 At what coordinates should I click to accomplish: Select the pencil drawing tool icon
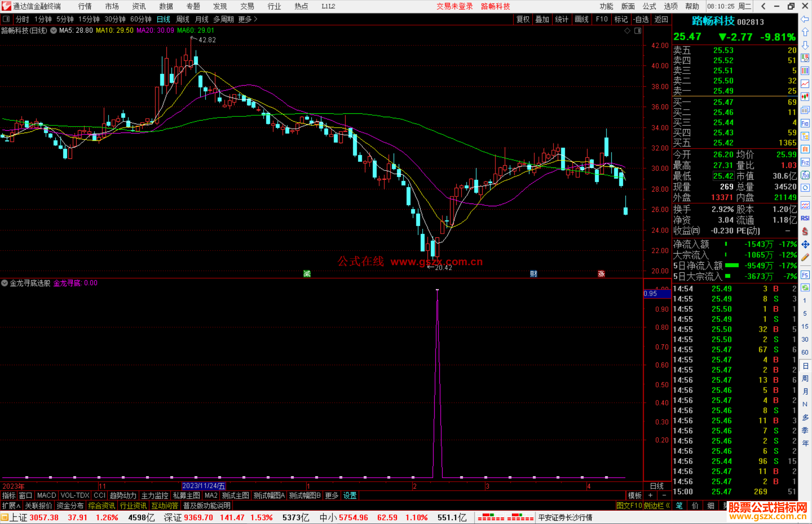point(805,258)
